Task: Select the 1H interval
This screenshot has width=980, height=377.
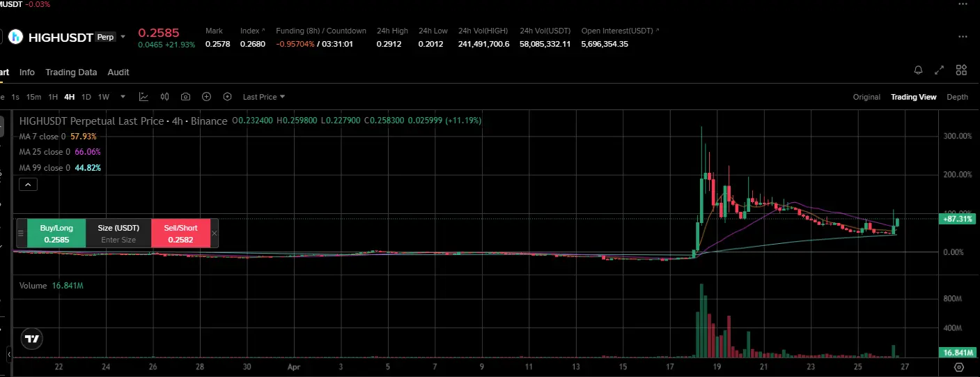Action: pyautogui.click(x=53, y=97)
